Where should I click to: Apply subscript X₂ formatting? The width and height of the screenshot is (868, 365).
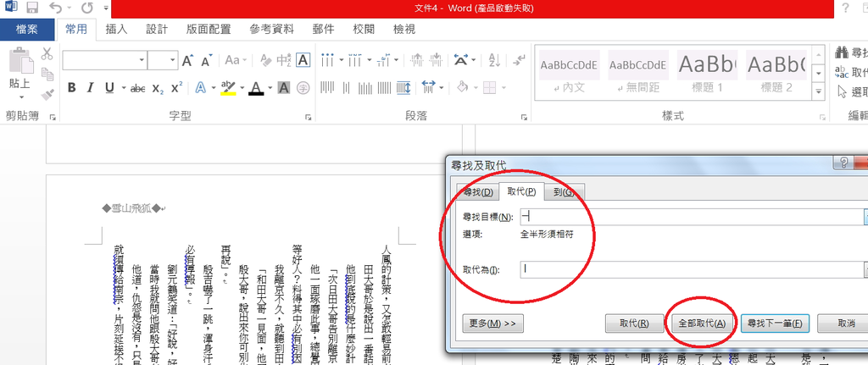pos(158,88)
